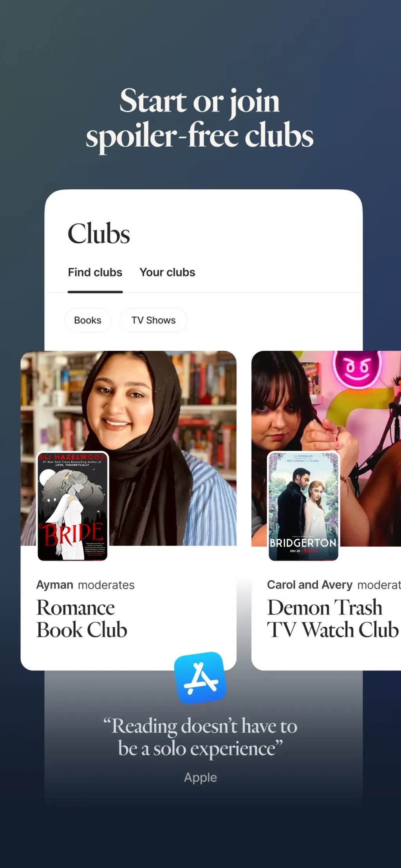
Task: Click the App Store icon
Action: (x=200, y=678)
